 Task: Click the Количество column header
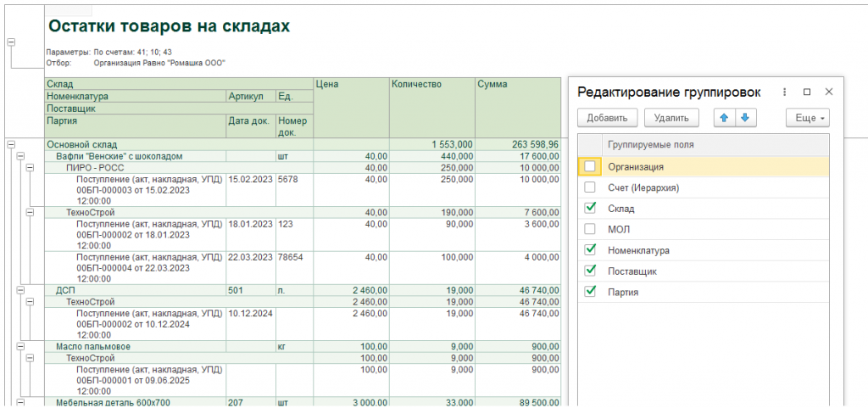pyautogui.click(x=431, y=108)
